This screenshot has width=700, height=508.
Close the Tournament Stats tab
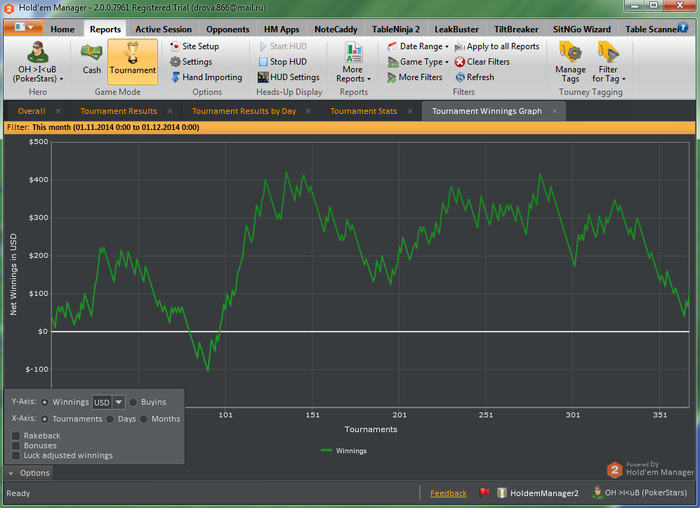(410, 111)
